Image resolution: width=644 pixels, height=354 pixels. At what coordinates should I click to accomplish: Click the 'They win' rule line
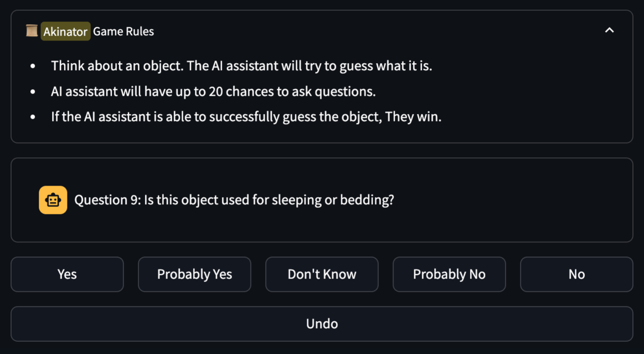point(246,117)
